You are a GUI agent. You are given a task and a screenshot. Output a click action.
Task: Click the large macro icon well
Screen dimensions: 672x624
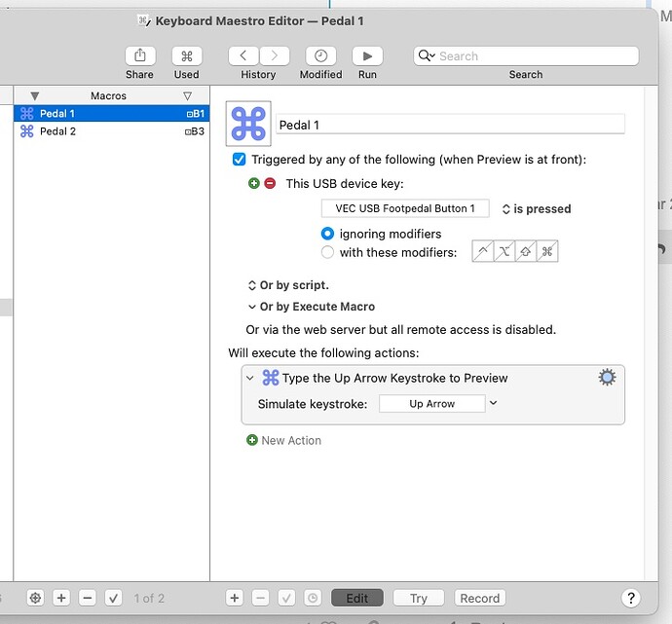click(248, 124)
